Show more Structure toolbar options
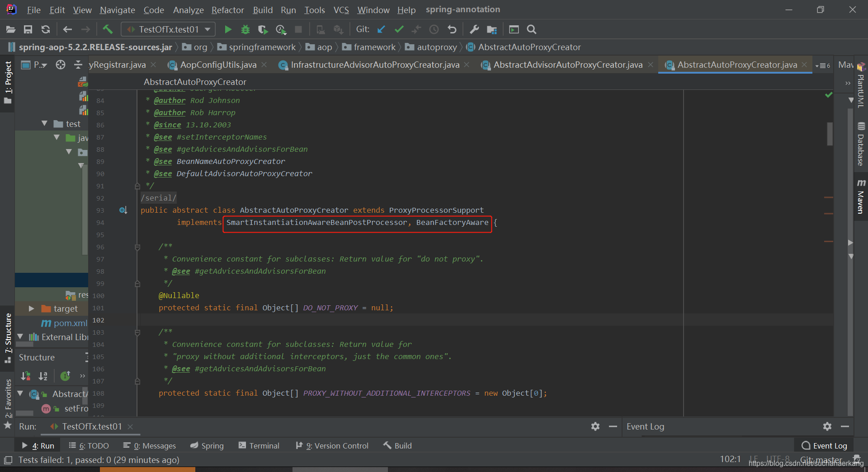The width and height of the screenshot is (868, 472). point(82,376)
